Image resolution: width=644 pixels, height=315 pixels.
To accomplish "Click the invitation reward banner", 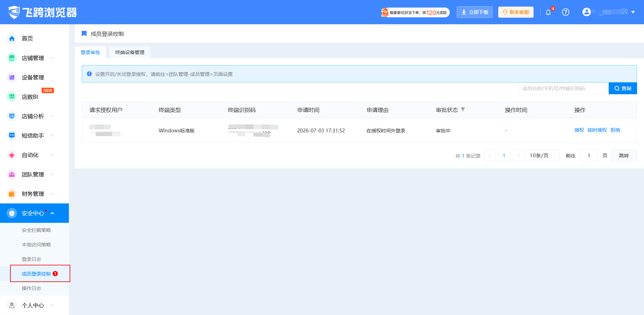I will [x=415, y=12].
